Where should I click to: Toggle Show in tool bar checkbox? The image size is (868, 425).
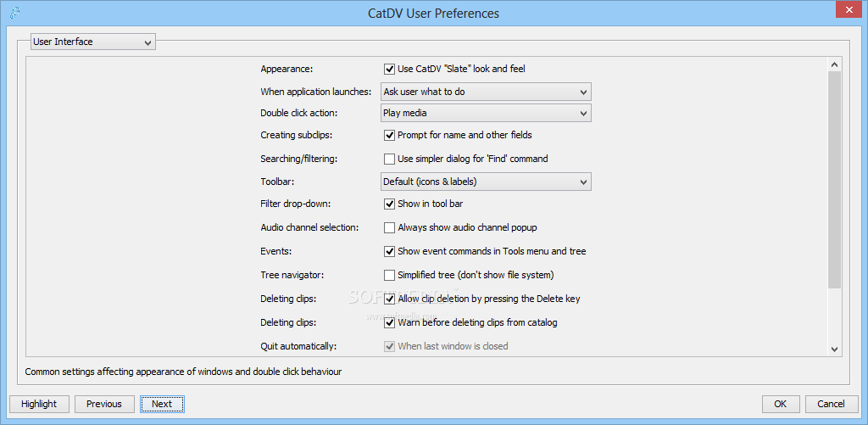click(388, 204)
